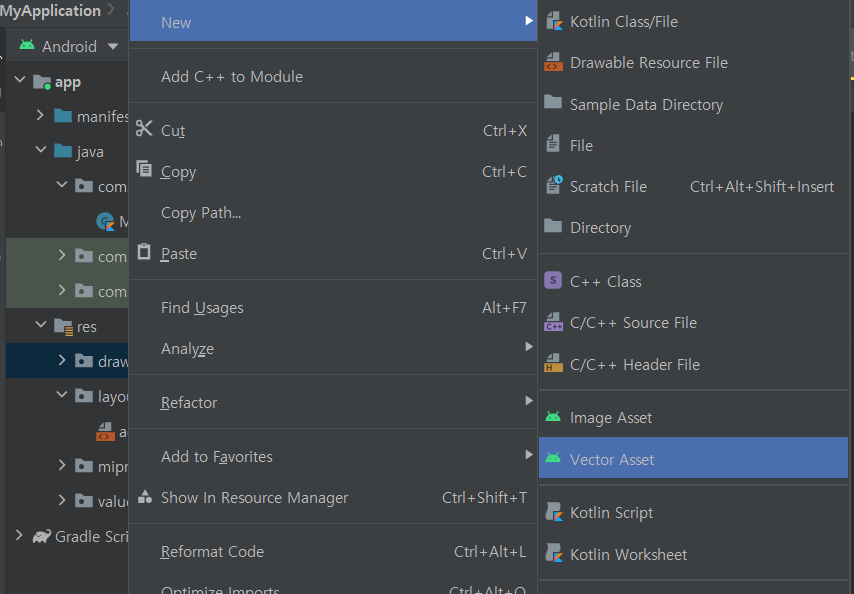
Task: Collapse the java folder in tree
Action: (x=41, y=151)
